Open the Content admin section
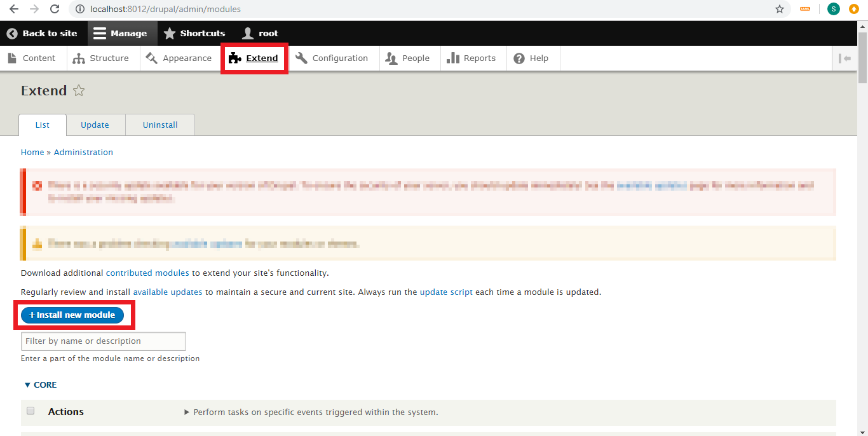 pyautogui.click(x=12, y=58)
